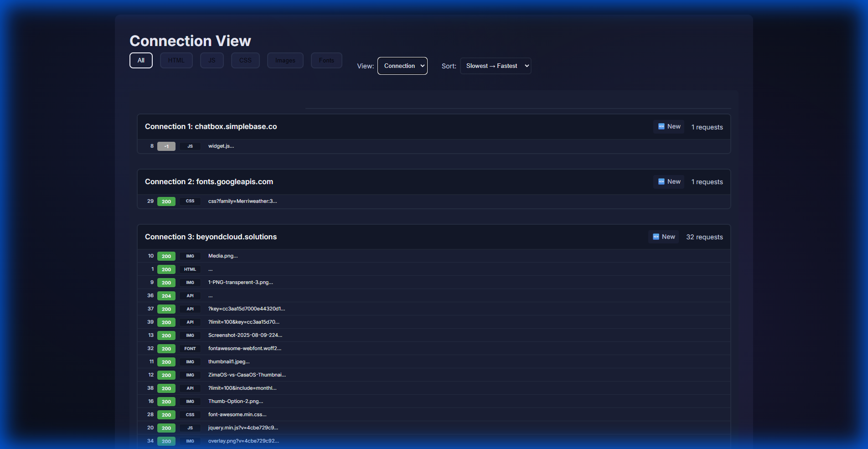The height and width of the screenshot is (449, 868).
Task: Click the HTML badge in Connection 3
Action: coord(190,269)
